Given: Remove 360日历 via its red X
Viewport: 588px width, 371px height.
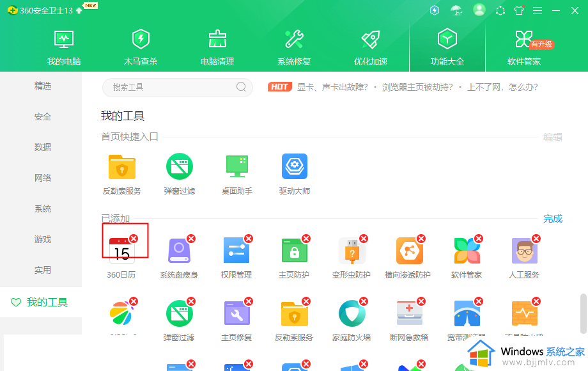Looking at the screenshot, I should [134, 239].
